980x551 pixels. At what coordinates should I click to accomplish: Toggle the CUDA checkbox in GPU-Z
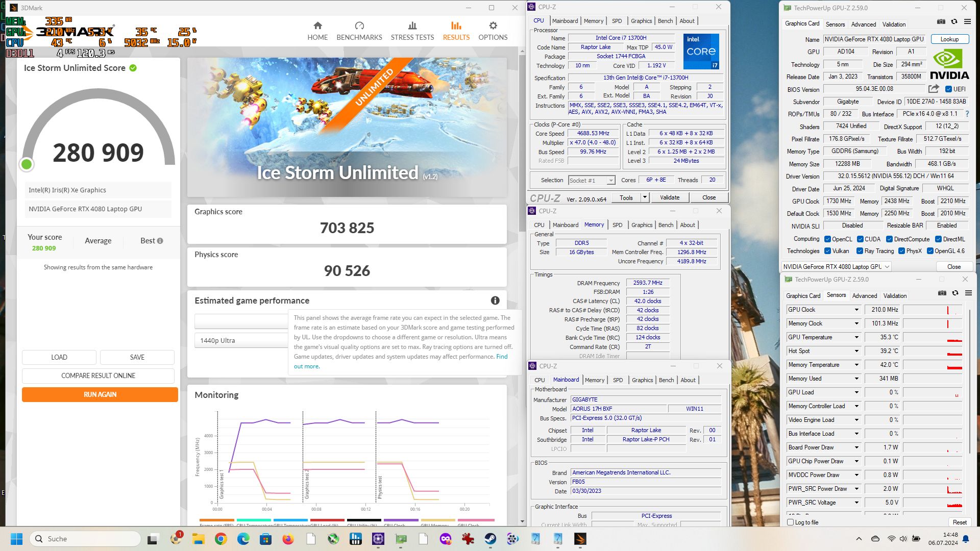[860, 239]
